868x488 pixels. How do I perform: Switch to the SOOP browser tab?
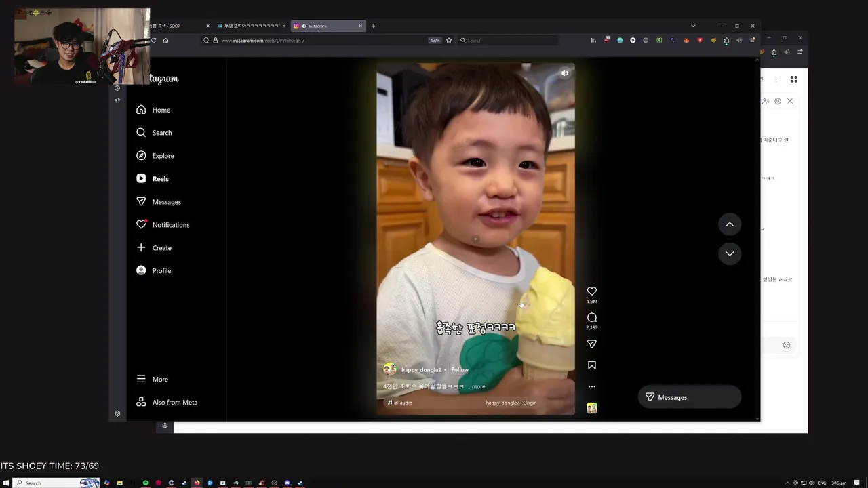(178, 26)
